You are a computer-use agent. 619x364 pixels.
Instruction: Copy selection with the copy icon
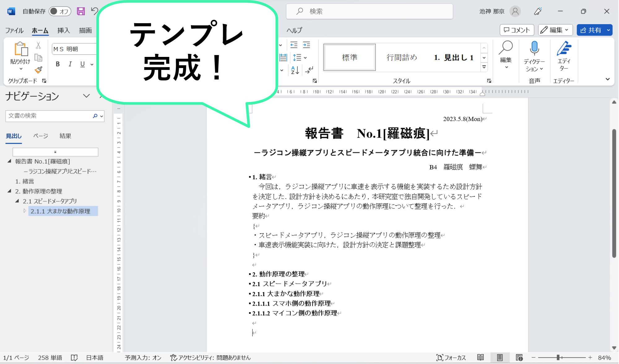click(38, 58)
